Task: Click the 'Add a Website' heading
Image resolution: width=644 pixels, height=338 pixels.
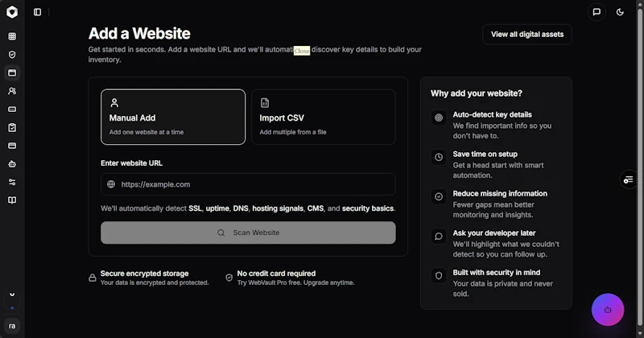Action: 139,34
